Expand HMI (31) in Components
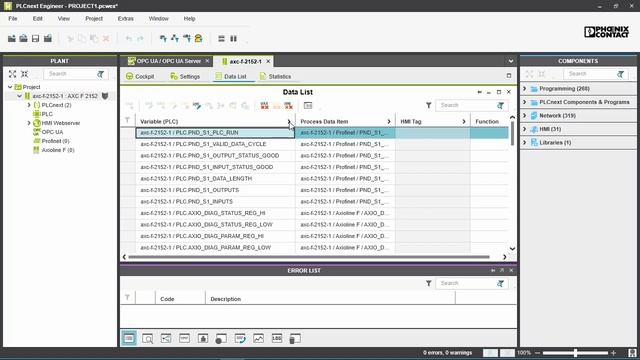640x360 pixels. click(525, 129)
